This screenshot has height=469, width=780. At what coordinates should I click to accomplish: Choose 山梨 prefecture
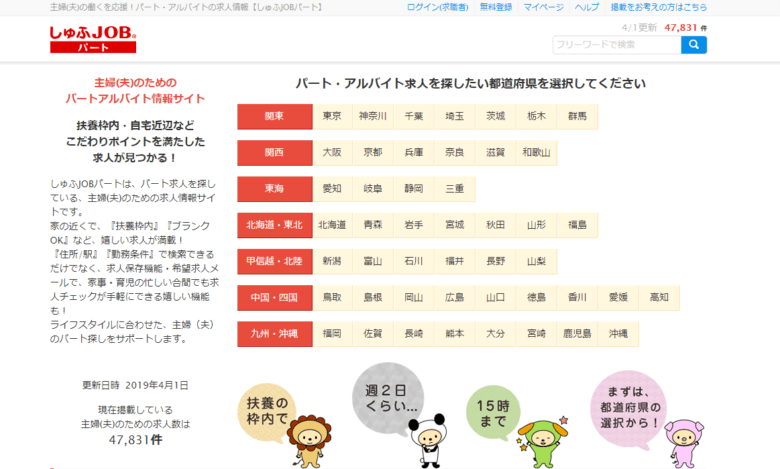(x=536, y=262)
